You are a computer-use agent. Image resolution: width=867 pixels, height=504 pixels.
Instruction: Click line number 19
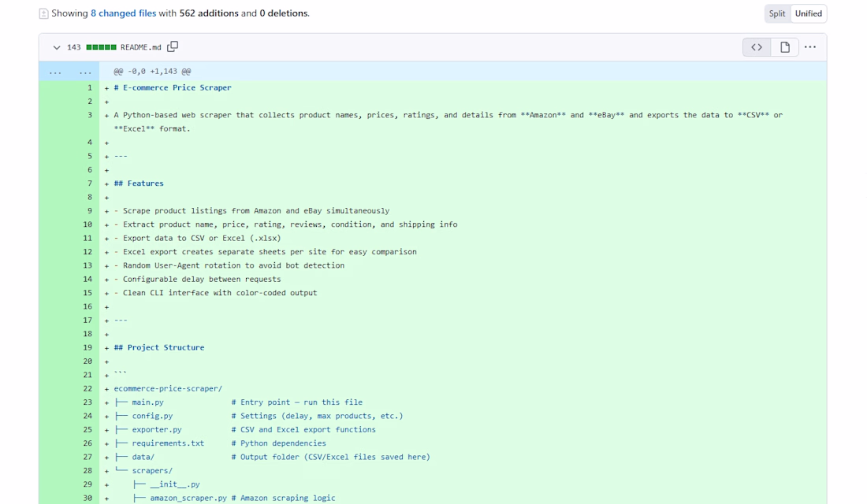pos(87,347)
